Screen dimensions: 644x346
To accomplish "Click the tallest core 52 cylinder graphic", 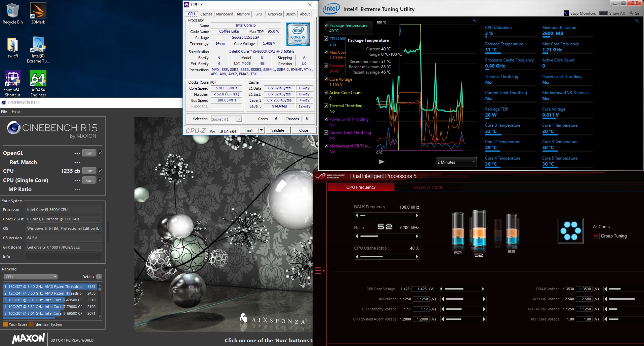I will coord(479,229).
